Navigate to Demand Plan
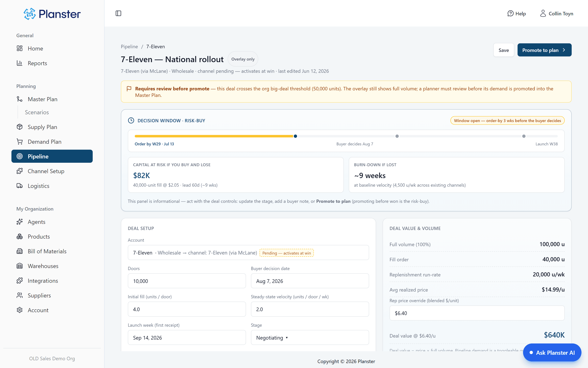The image size is (588, 368). point(52,142)
